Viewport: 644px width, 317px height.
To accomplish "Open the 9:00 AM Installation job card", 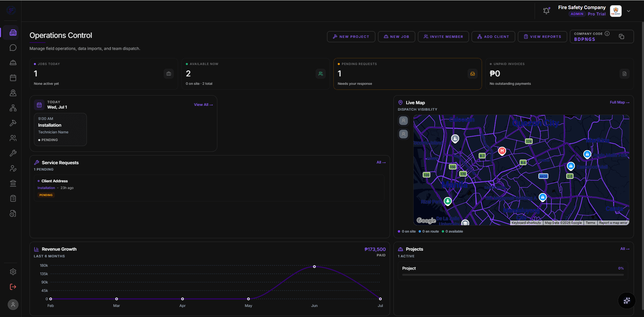I will point(60,129).
